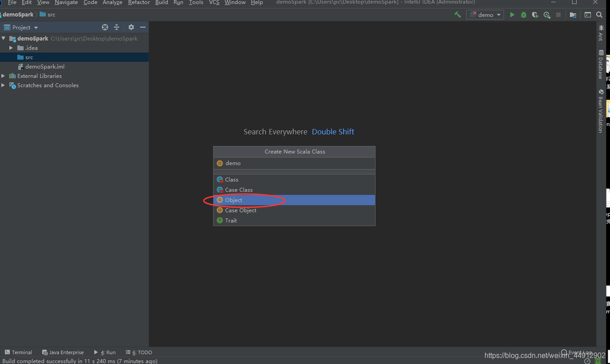Viewport: 610px width, 364px height.
Task: Open the Project view dropdown
Action: tap(21, 27)
